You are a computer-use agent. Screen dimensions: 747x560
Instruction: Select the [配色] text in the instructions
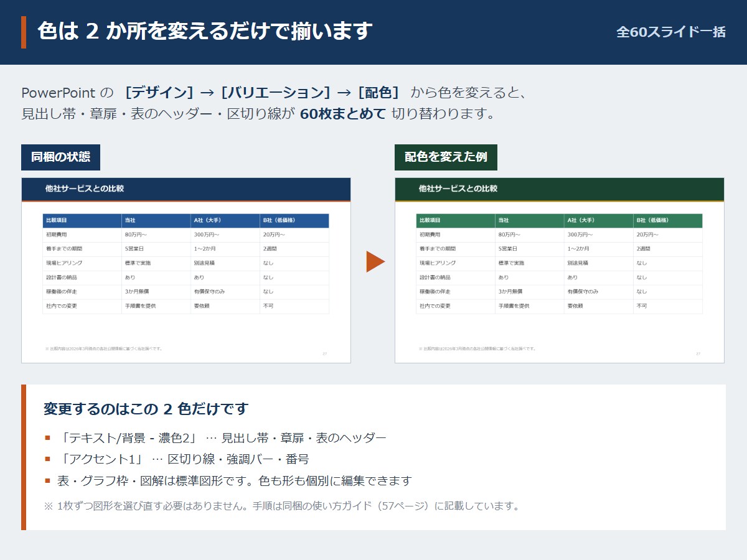coord(378,93)
